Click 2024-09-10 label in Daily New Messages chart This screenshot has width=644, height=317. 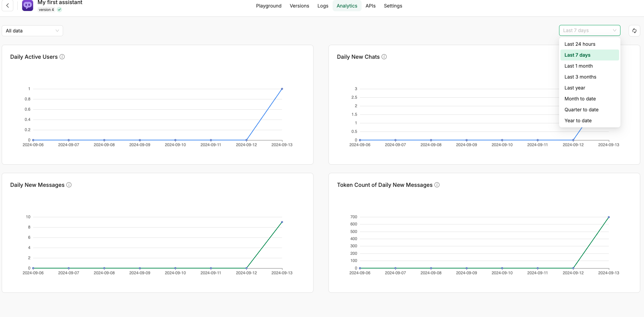pyautogui.click(x=175, y=273)
